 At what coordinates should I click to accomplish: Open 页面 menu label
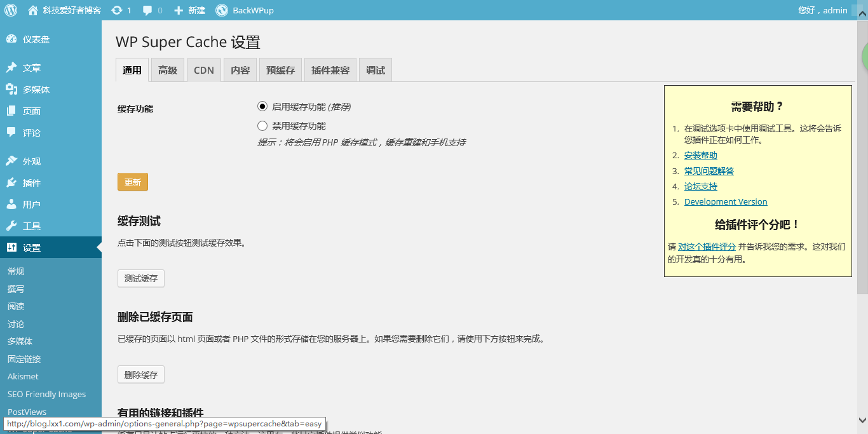pyautogui.click(x=32, y=111)
